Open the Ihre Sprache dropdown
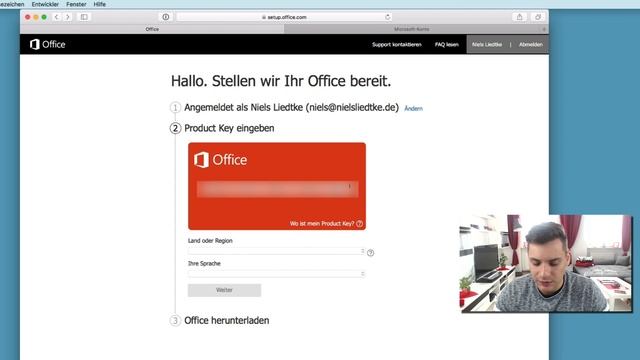This screenshot has height=360, width=640. [276, 274]
